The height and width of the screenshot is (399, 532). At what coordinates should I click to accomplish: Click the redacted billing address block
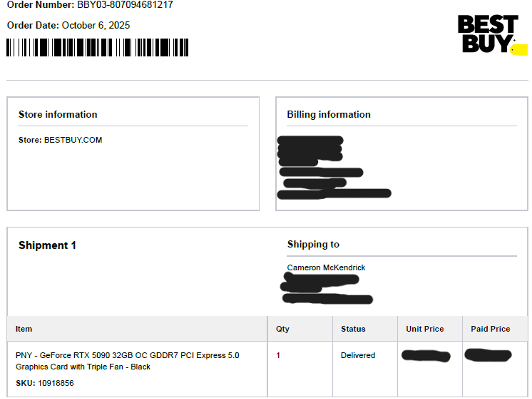[x=334, y=167]
